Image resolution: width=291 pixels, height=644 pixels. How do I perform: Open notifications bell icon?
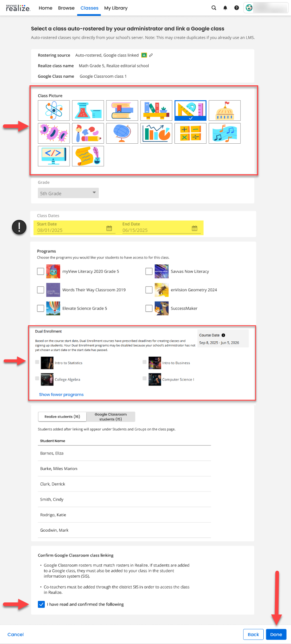pyautogui.click(x=225, y=8)
